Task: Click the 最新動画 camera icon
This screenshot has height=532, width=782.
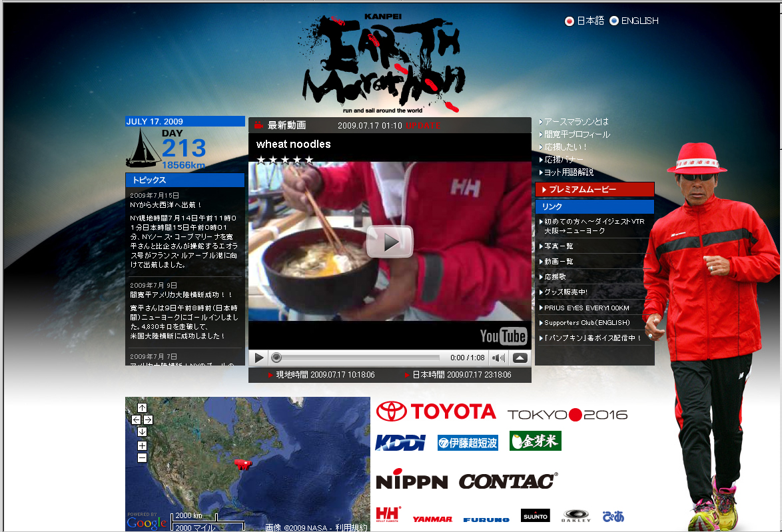Action: pos(258,125)
